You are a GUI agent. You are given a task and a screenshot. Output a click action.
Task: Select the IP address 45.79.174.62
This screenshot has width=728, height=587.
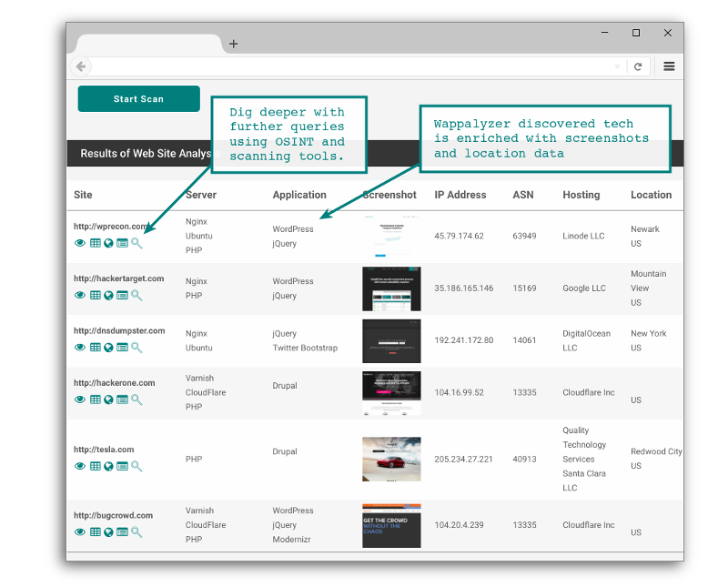tap(459, 236)
